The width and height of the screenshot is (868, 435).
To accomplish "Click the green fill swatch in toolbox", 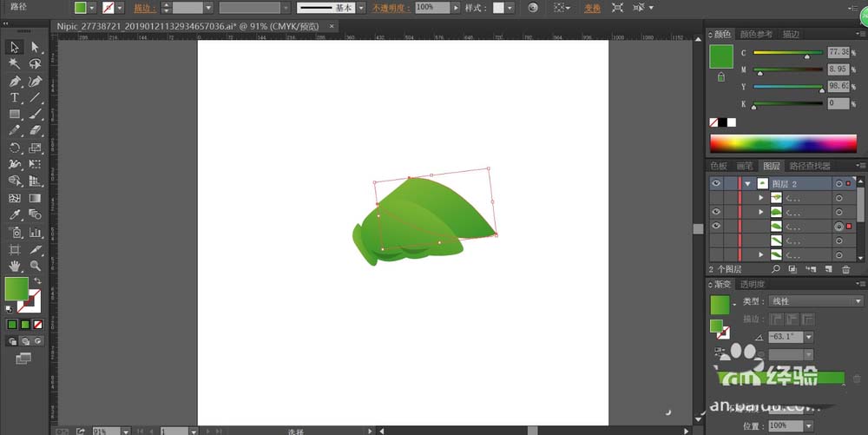I will [16, 289].
